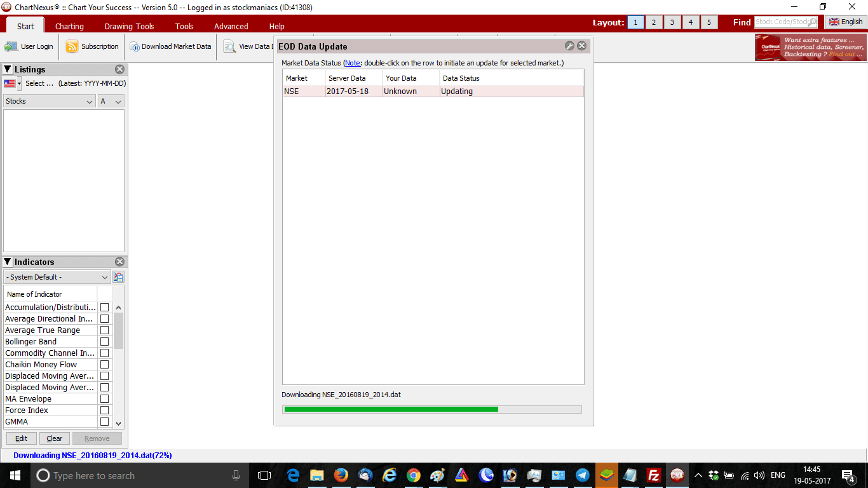Tick the Average True Range checkbox
The image size is (868, 488).
tap(104, 330)
